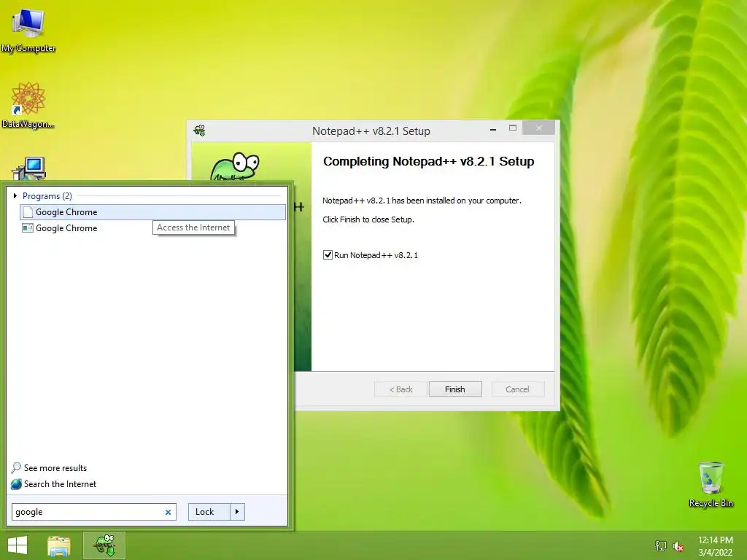The height and width of the screenshot is (560, 747).
Task: Maximize the Notepad++ Setup window
Action: click(x=513, y=128)
